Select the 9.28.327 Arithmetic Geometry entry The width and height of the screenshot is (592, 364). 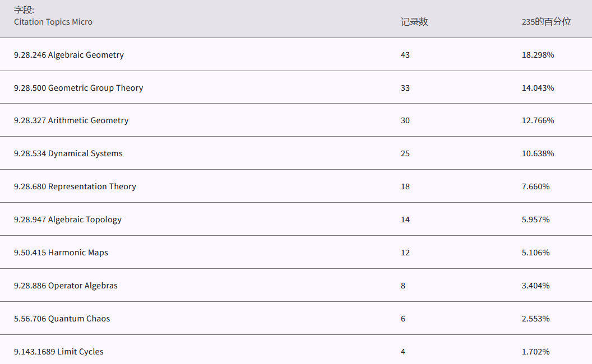pos(71,120)
